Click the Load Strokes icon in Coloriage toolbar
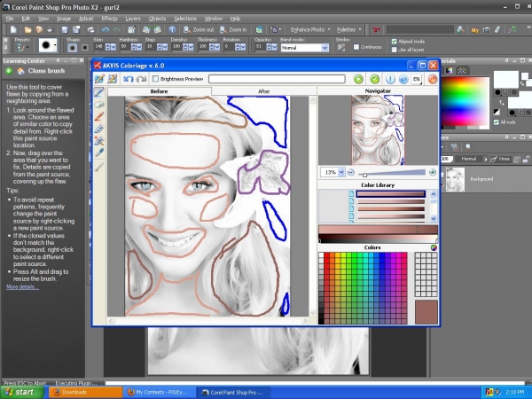Image resolution: width=532 pixels, height=399 pixels. [x=99, y=79]
